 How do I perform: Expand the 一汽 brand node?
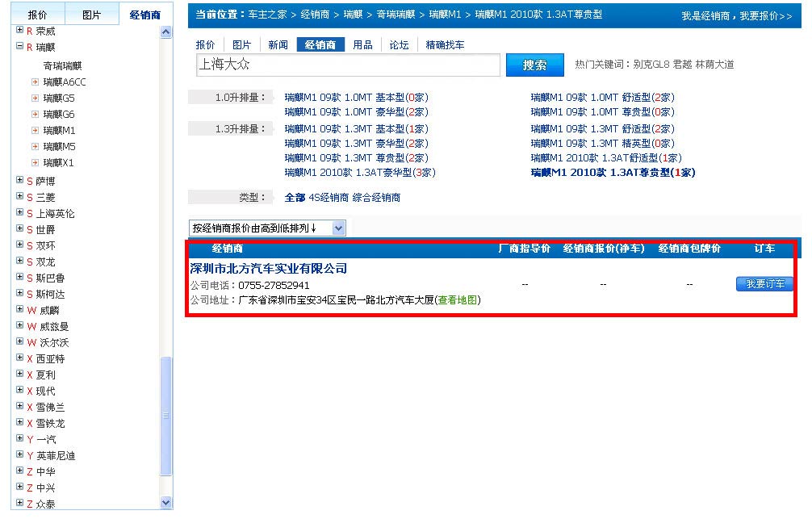(19, 438)
